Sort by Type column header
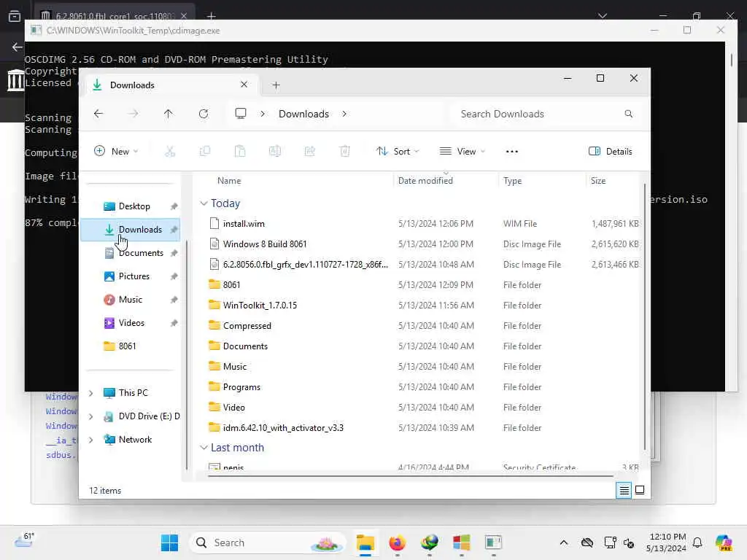 click(x=513, y=181)
